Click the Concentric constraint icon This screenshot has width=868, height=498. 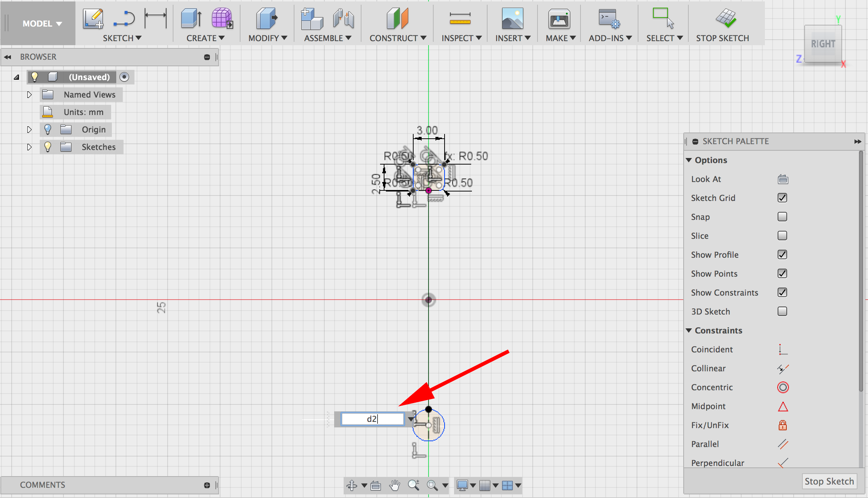pyautogui.click(x=783, y=387)
